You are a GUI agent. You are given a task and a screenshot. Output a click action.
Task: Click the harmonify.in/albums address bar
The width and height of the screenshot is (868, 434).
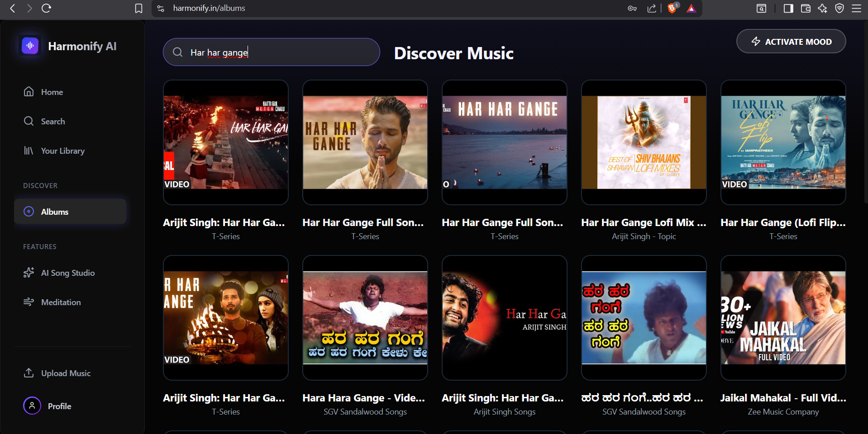(209, 8)
